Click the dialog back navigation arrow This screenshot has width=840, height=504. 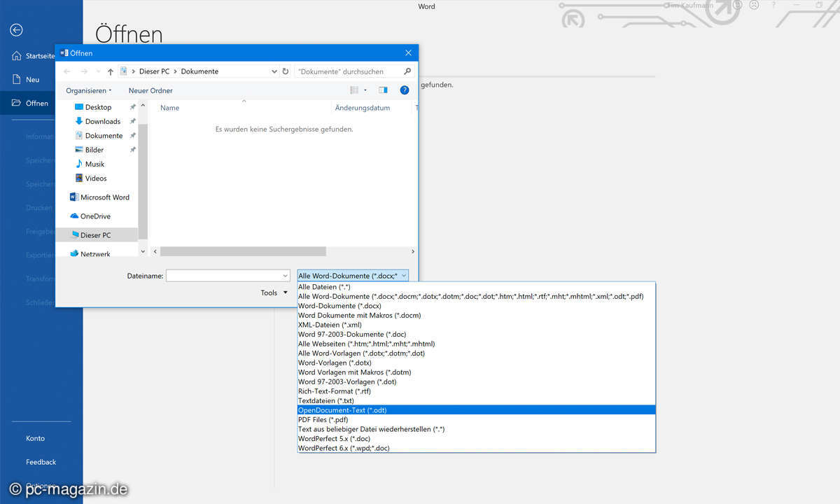[x=67, y=71]
